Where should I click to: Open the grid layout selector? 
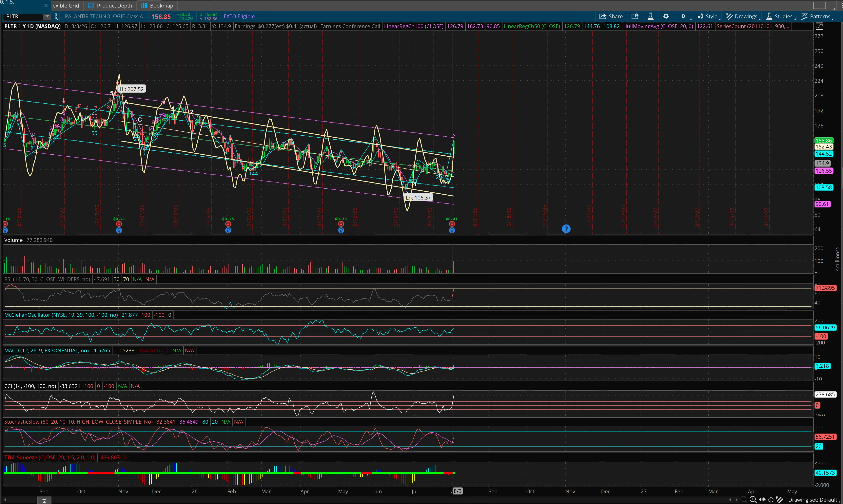pyautogui.click(x=819, y=5)
